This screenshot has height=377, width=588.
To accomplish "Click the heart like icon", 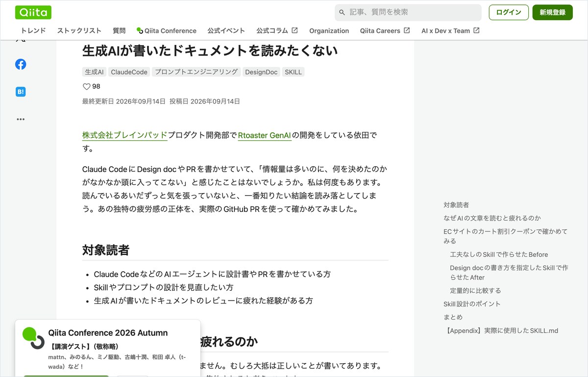I will click(x=87, y=87).
